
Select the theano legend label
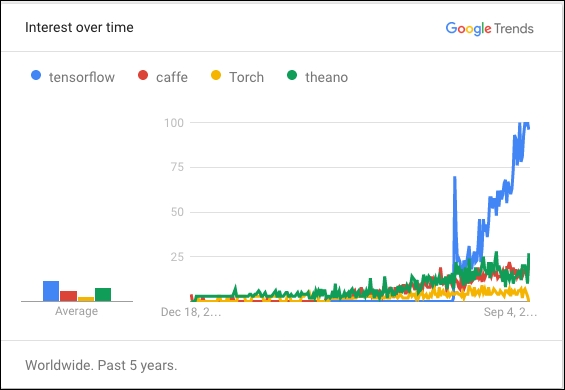click(x=326, y=77)
